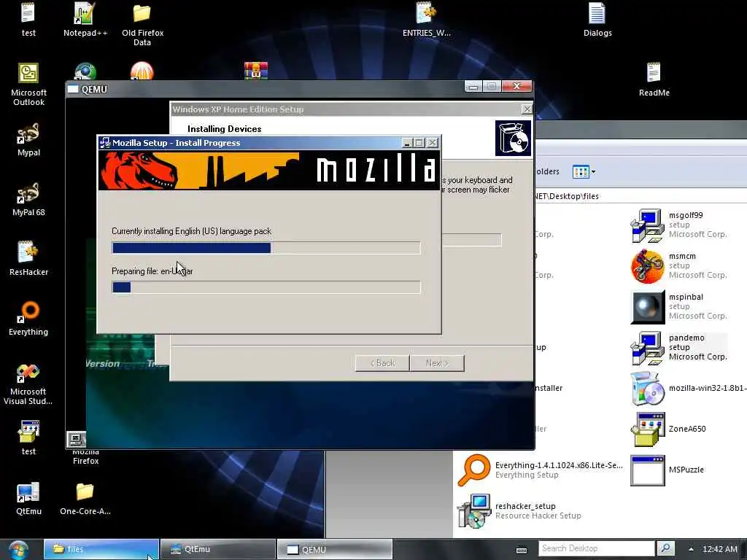
Task: Select reshacker_setup file icon
Action: point(519,511)
